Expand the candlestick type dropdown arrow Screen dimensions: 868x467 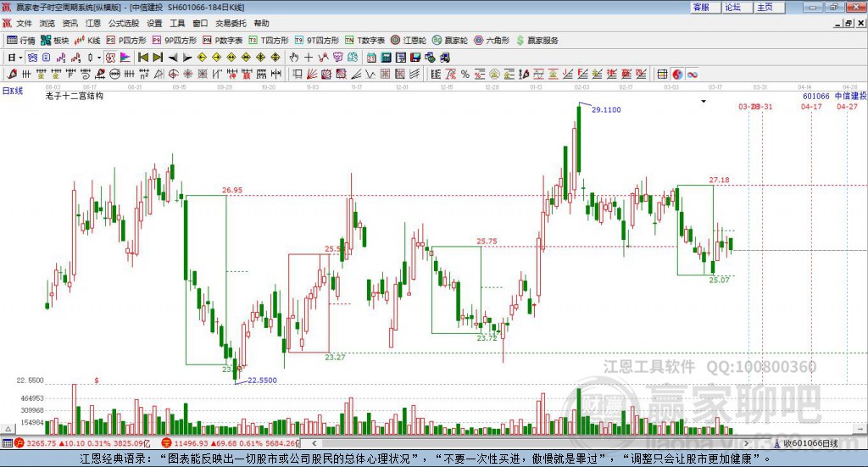coord(99,58)
